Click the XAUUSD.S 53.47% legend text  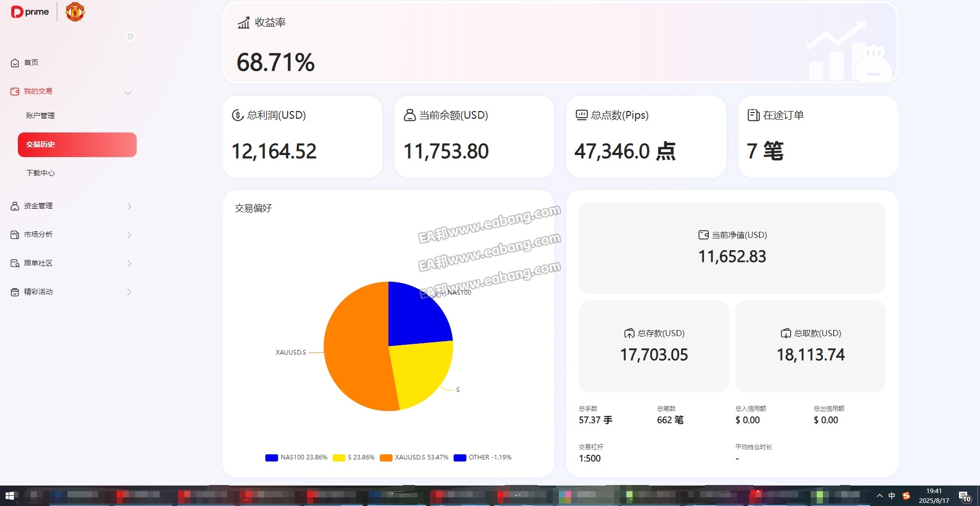click(x=422, y=457)
